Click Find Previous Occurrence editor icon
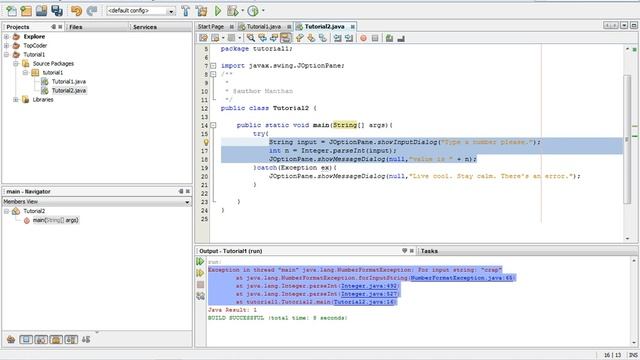The image size is (640, 360). [262, 38]
